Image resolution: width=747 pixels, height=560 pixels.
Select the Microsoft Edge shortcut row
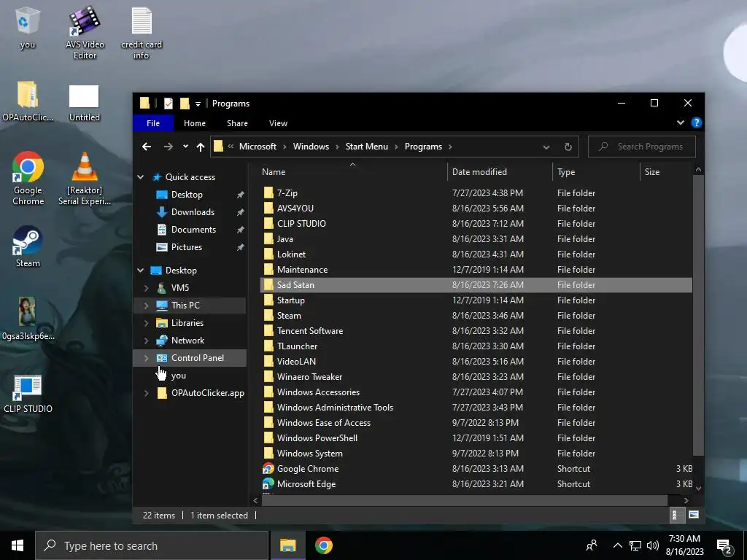[x=476, y=484]
